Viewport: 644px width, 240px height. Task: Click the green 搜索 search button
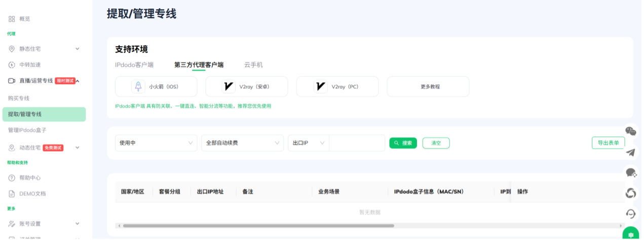tap(403, 143)
